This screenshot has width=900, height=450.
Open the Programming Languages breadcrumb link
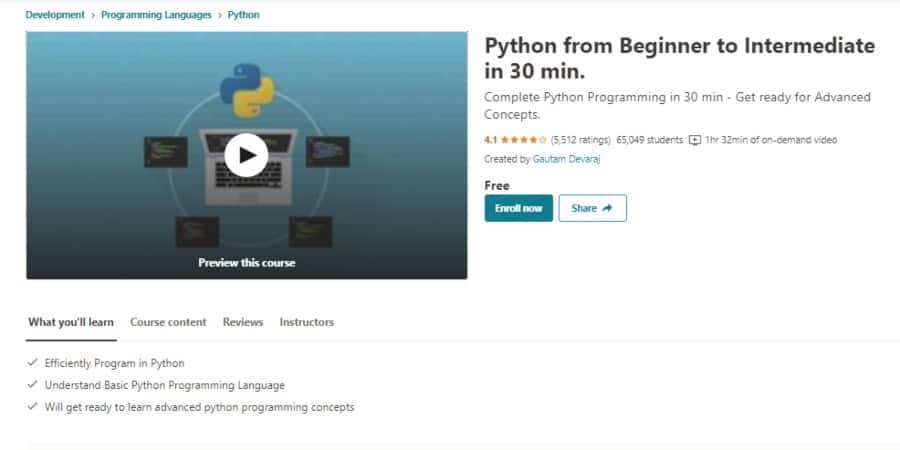156,15
